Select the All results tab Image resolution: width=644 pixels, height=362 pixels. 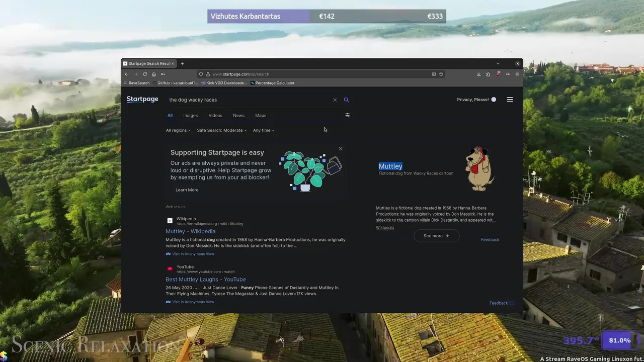click(170, 116)
